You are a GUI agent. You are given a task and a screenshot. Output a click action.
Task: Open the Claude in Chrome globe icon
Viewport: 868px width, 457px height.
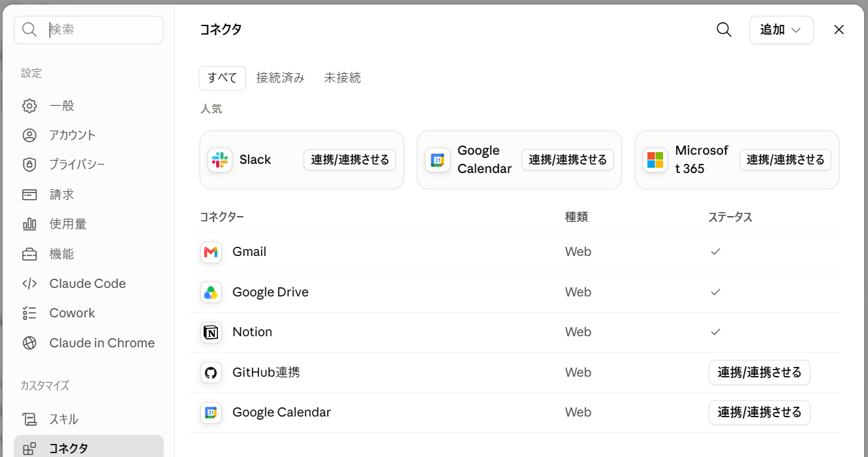(29, 343)
